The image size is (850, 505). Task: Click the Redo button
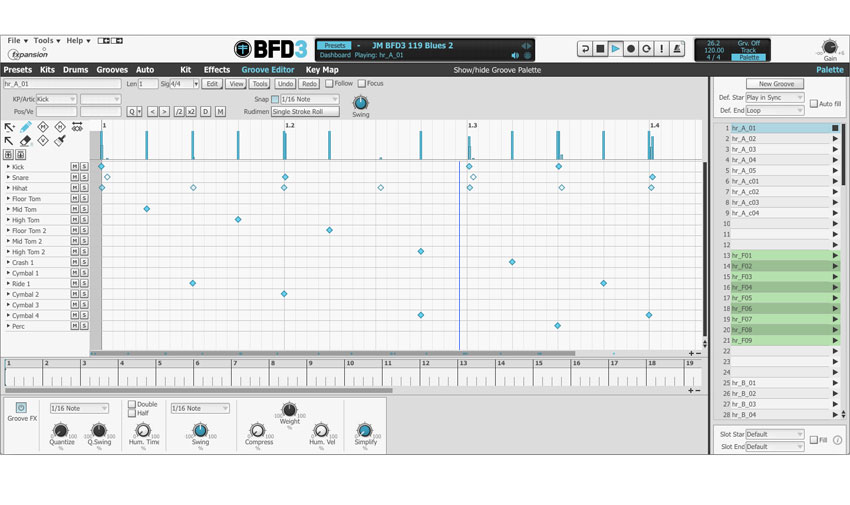pos(309,84)
